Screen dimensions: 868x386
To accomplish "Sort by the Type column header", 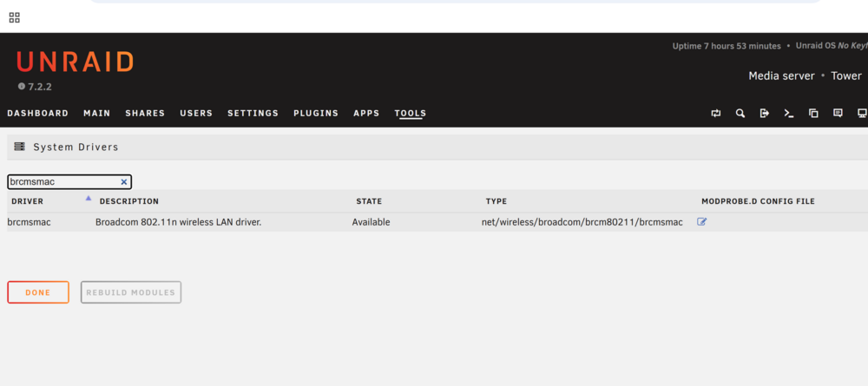I will (x=496, y=201).
